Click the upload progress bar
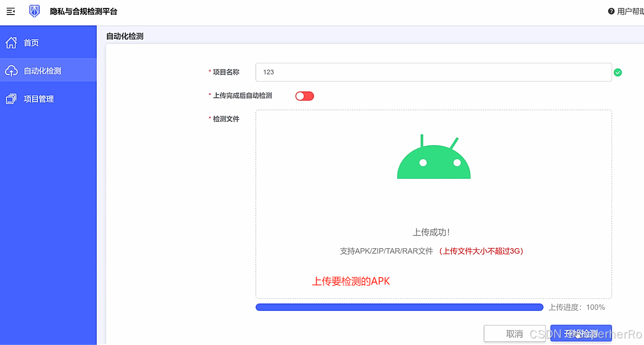The image size is (644, 345). 399,307
